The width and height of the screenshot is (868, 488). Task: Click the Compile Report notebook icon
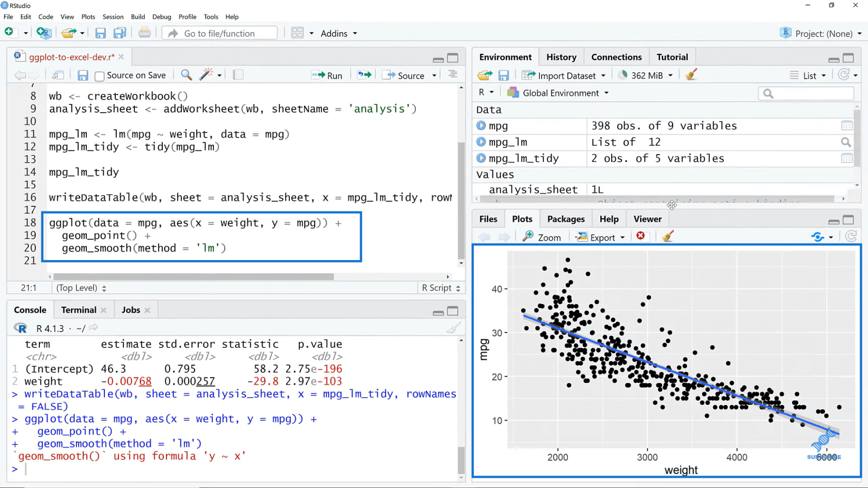pos(238,75)
